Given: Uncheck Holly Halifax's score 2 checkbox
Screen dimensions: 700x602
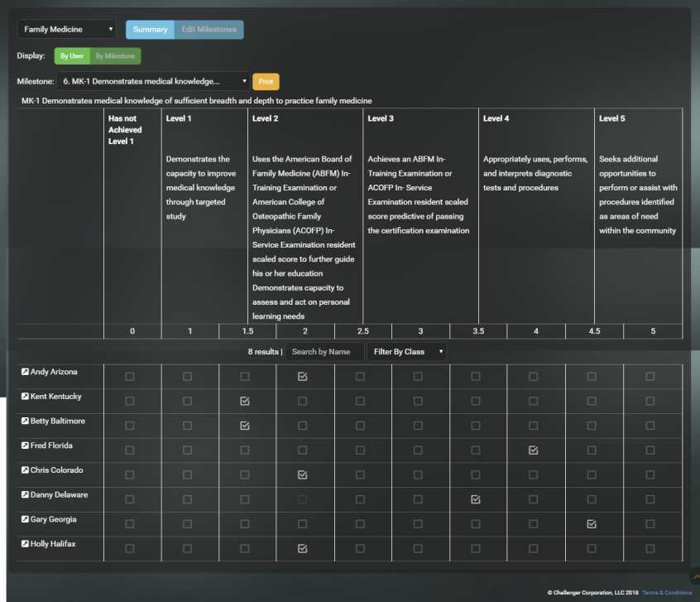Looking at the screenshot, I should (x=302, y=549).
